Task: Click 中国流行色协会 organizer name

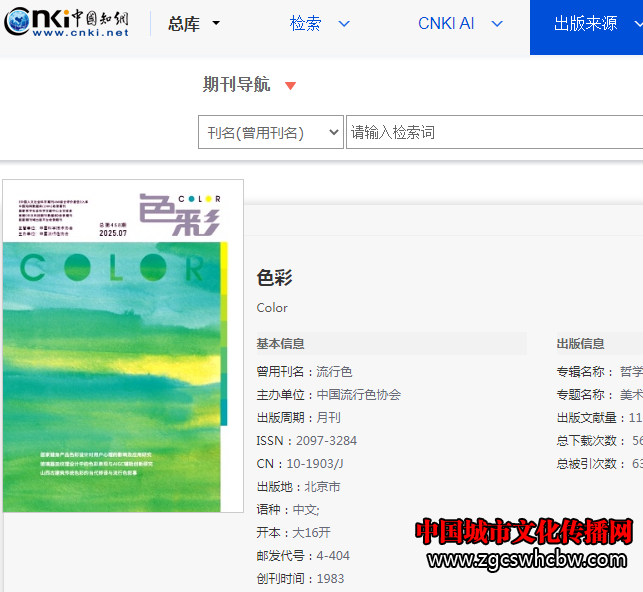Action: click(x=358, y=395)
